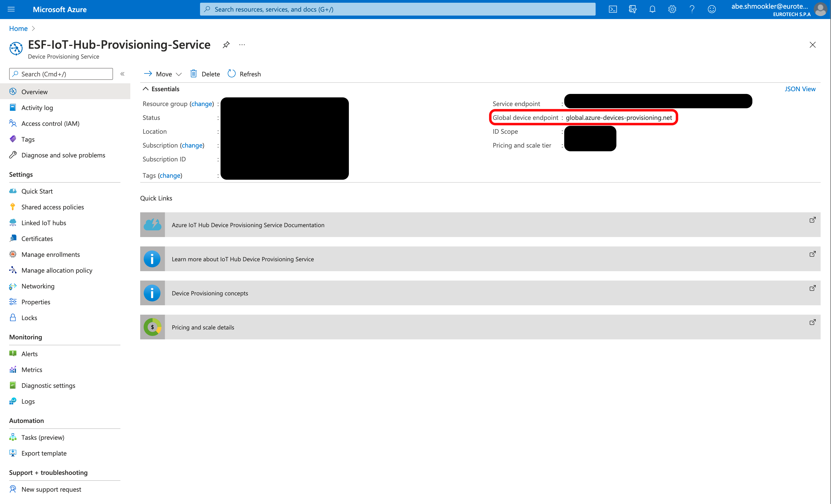Click the Tasks (preview) icon
The height and width of the screenshot is (504, 831).
pos(13,437)
